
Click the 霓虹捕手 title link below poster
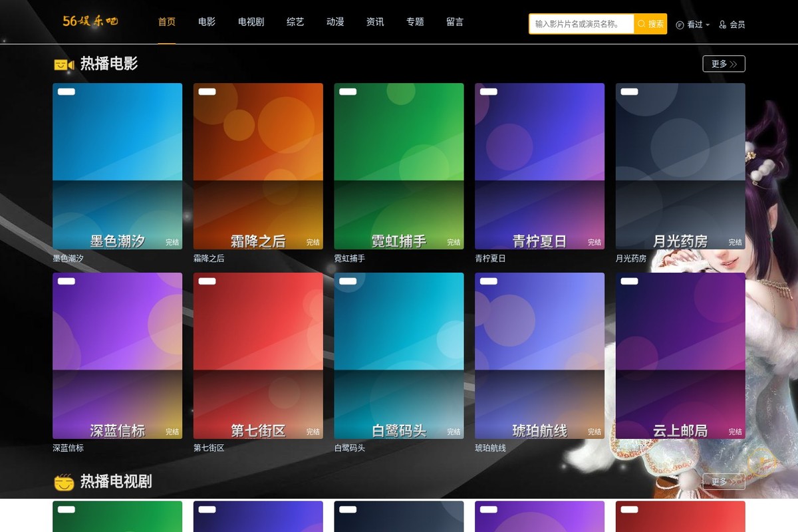350,258
